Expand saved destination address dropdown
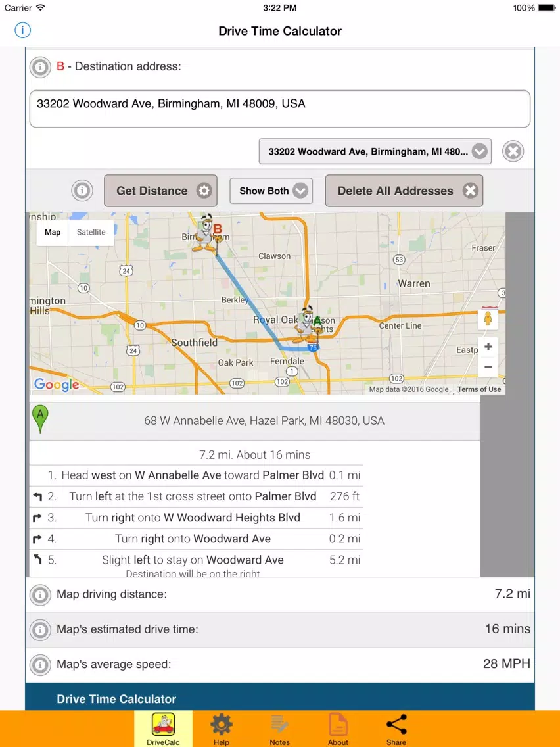This screenshot has height=747, width=560. tap(375, 151)
